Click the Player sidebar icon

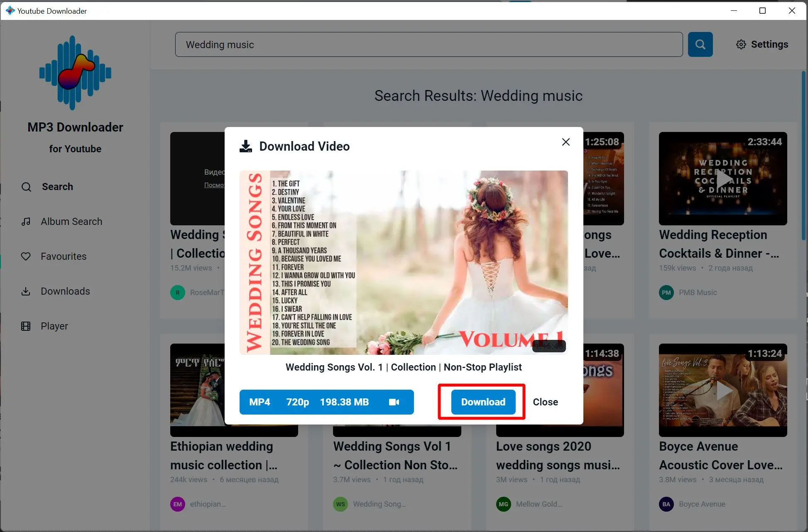tap(26, 325)
